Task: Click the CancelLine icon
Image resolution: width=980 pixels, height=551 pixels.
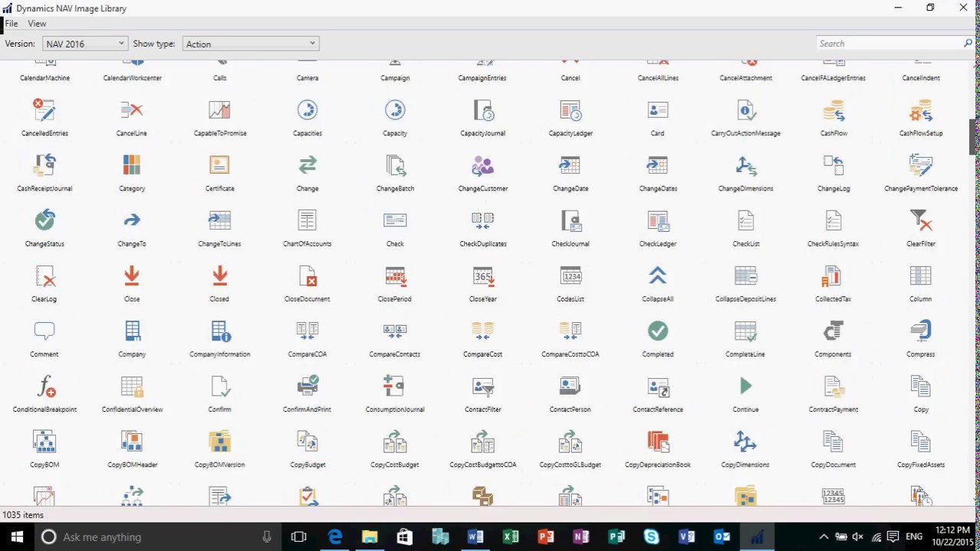Action: (x=132, y=110)
